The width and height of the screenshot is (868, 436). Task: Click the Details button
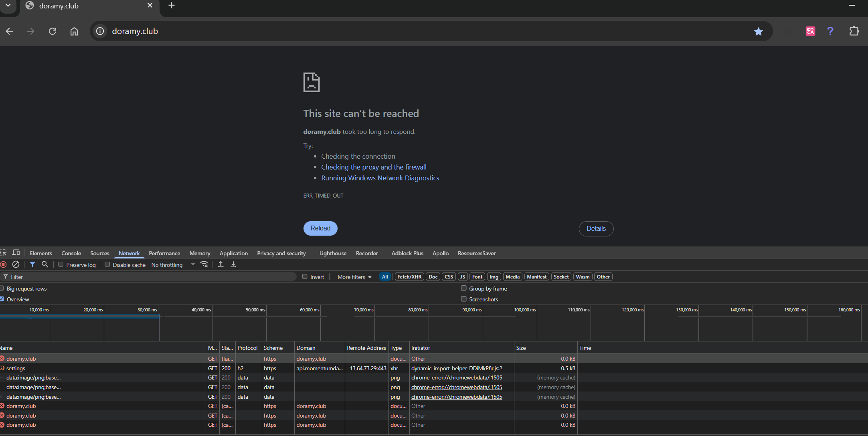(x=596, y=229)
